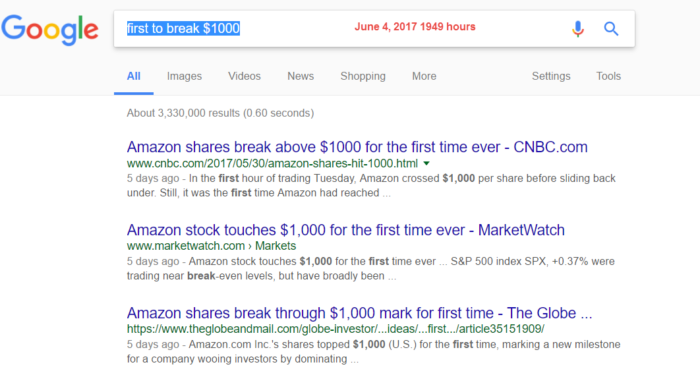Click the cnbc.com green URL
Viewport: 700px width, 377px height.
click(272, 163)
